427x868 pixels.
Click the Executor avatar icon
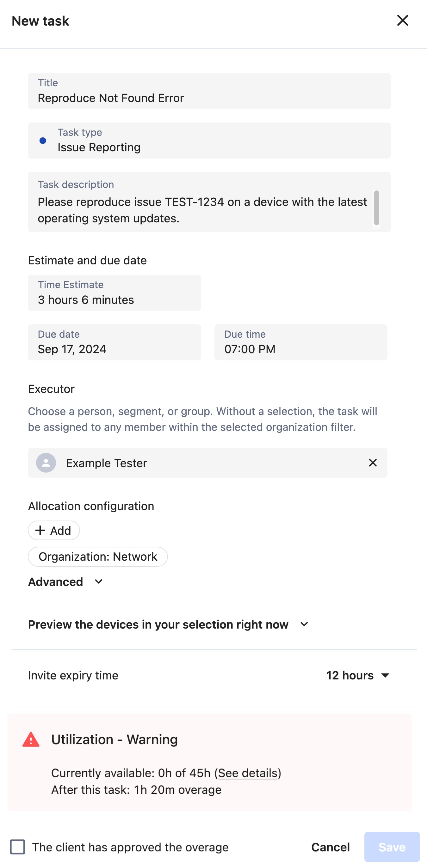pyautogui.click(x=46, y=463)
